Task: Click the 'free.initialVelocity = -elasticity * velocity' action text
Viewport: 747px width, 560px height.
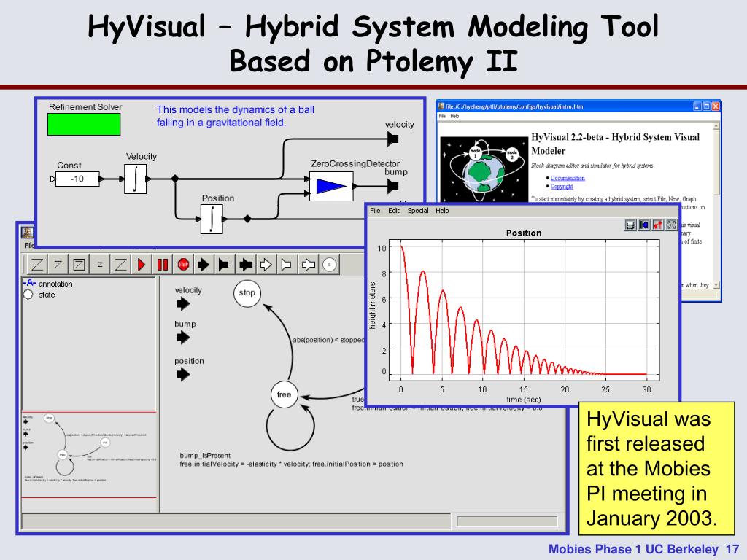Action: [x=245, y=464]
